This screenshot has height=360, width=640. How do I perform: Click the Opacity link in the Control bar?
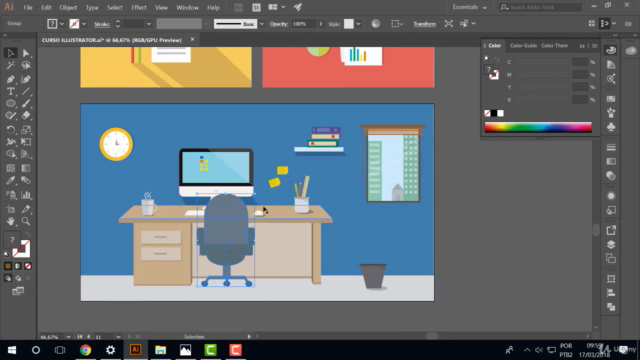click(279, 24)
